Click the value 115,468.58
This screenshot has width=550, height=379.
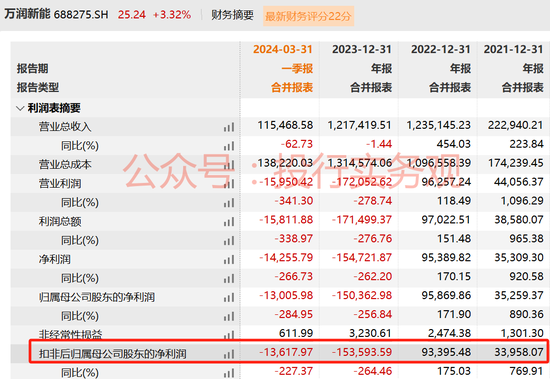point(285,125)
